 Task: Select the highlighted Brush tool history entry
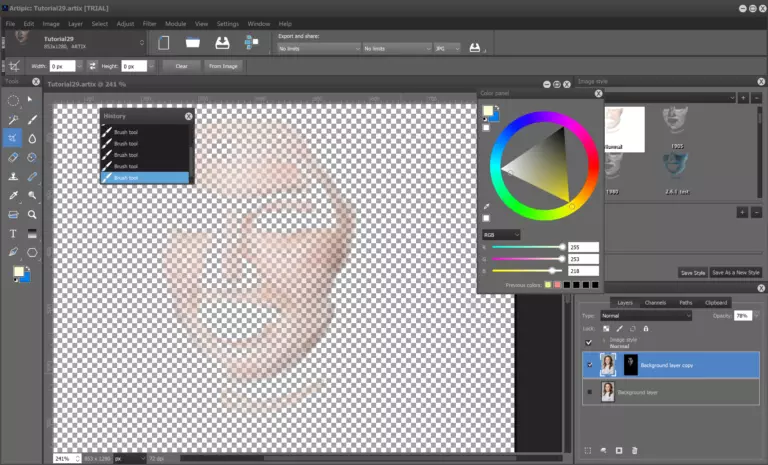pyautogui.click(x=144, y=177)
